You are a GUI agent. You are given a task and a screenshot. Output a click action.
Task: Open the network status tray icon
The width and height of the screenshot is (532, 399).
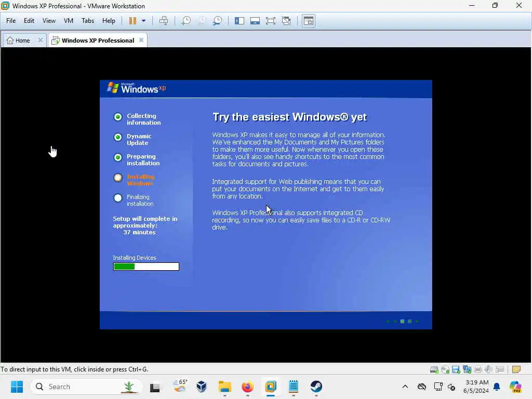click(x=438, y=387)
